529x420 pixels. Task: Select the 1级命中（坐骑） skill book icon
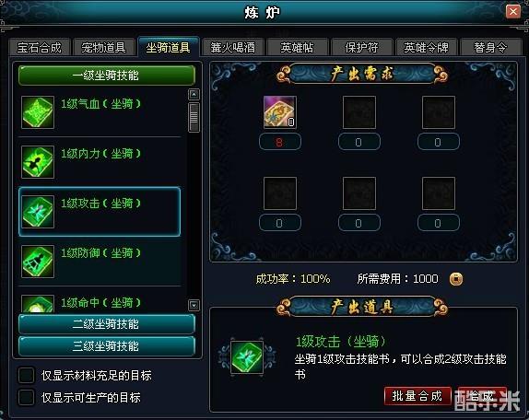click(38, 304)
